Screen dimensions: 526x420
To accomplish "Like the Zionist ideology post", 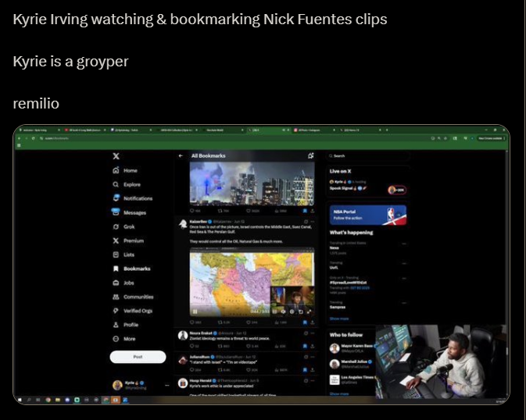I will tap(253, 347).
